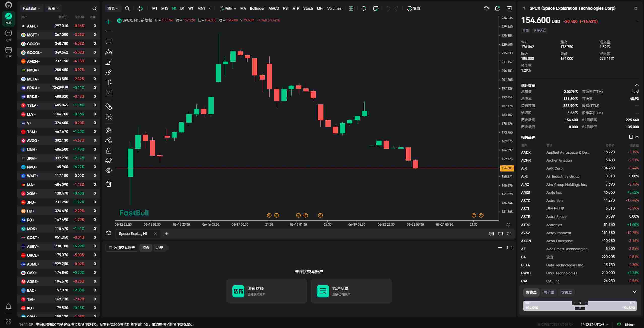Switch to W1 timeframe

tap(191, 8)
